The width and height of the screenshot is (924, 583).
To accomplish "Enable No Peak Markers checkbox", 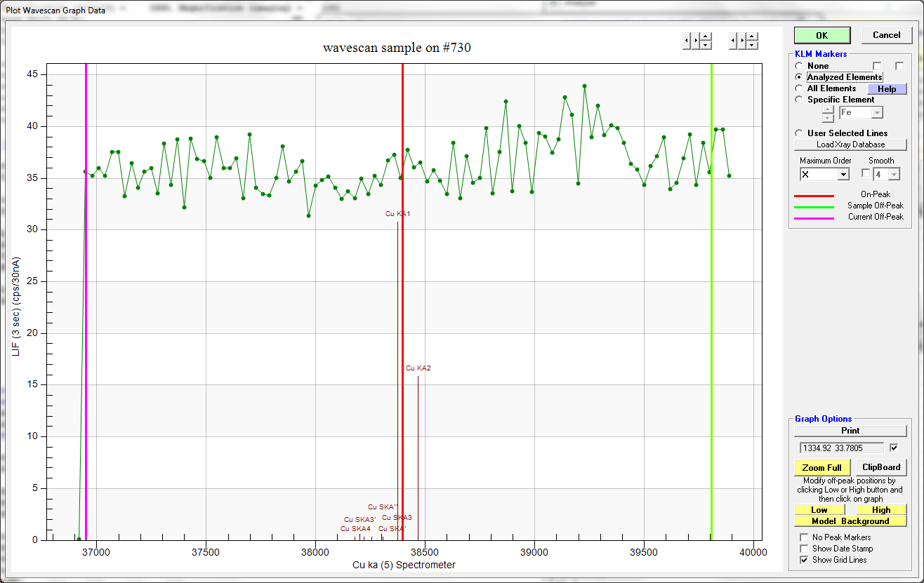I will click(x=805, y=537).
